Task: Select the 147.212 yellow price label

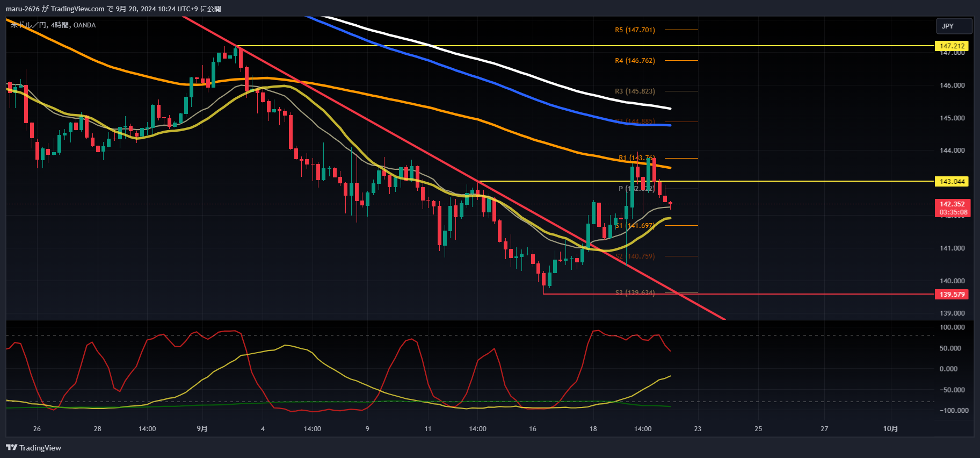Action: [952, 46]
